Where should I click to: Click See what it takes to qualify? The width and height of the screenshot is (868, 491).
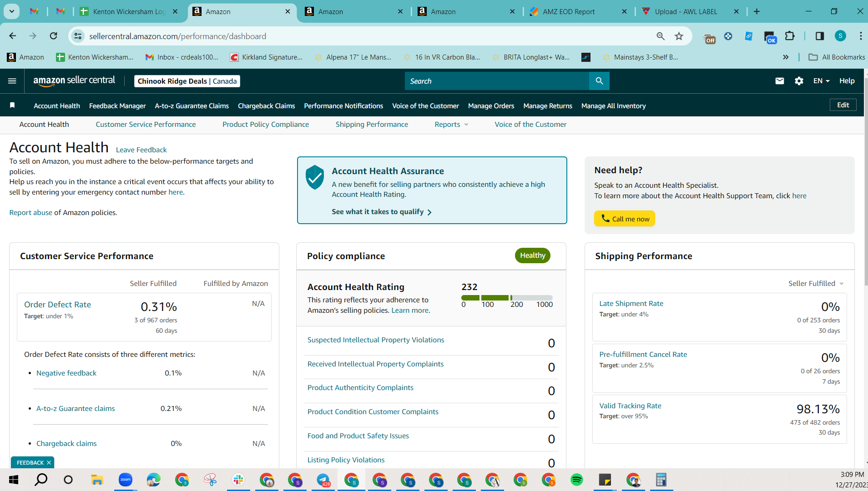point(381,212)
